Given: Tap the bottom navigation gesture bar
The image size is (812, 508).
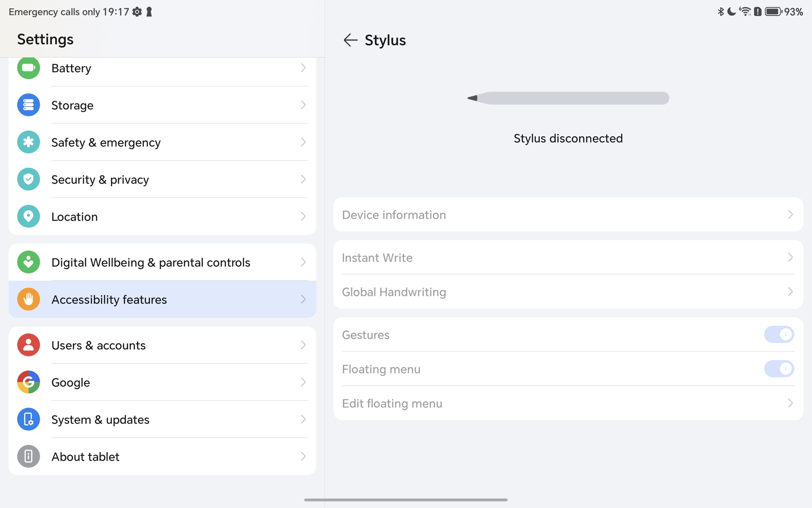Looking at the screenshot, I should 406,500.
